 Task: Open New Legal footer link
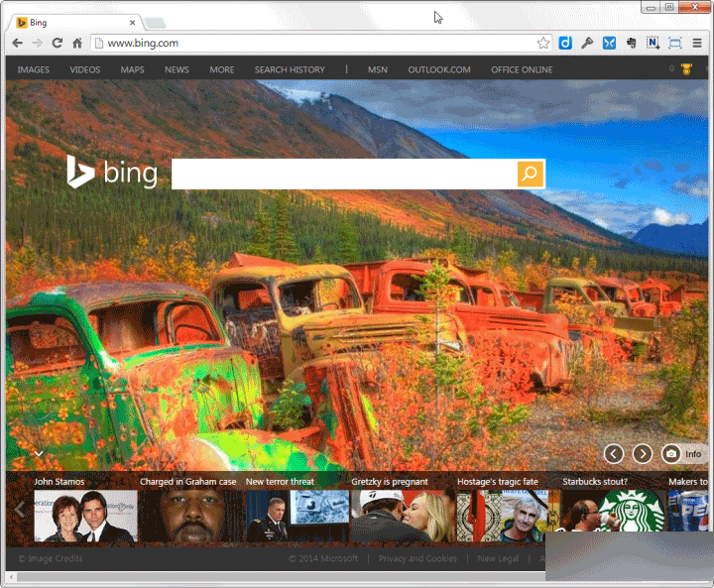(x=498, y=558)
